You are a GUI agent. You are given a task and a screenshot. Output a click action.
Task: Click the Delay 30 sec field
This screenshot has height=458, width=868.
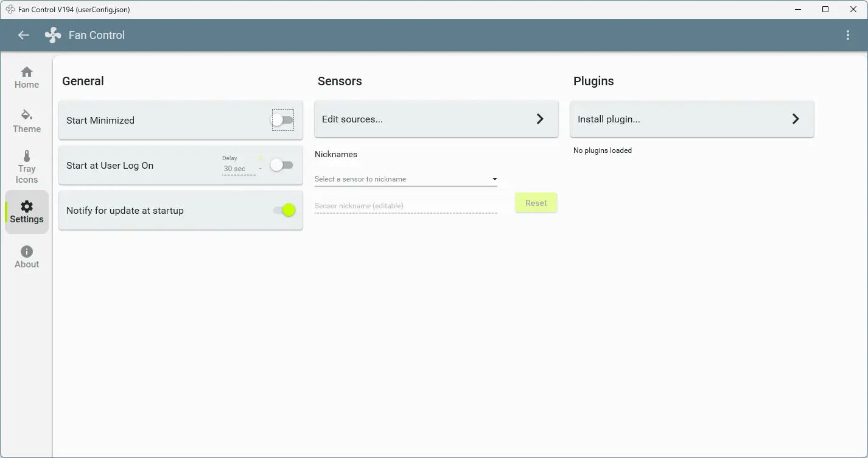click(x=239, y=169)
